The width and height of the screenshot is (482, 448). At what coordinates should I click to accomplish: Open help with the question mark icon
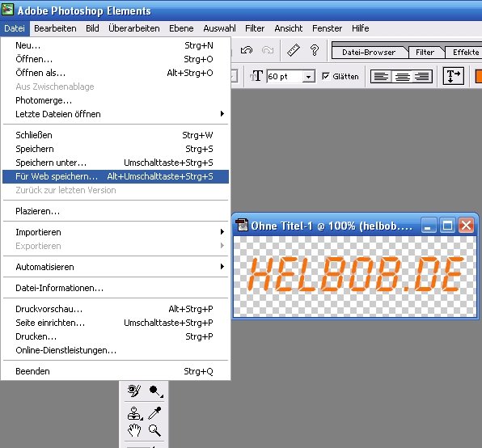tap(314, 50)
